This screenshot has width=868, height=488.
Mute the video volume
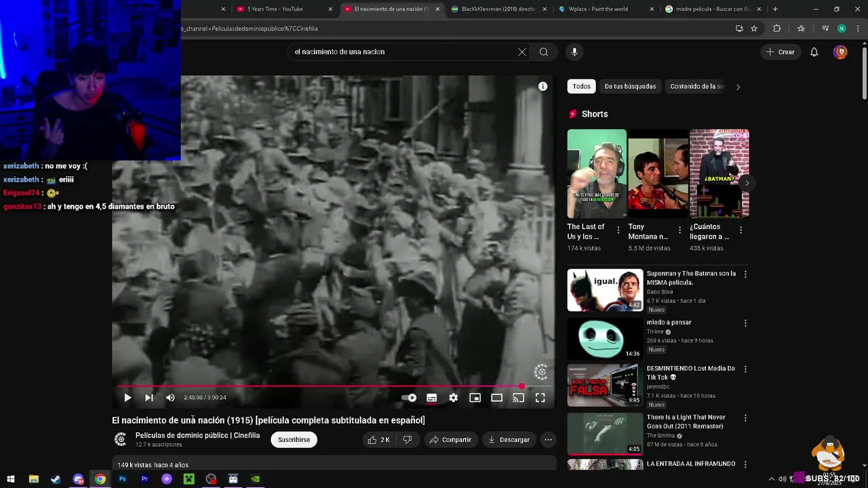coord(170,398)
